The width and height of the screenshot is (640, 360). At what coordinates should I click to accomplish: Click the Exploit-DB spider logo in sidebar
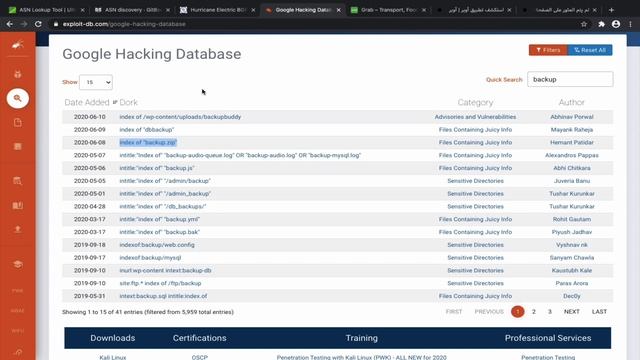pos(18,44)
